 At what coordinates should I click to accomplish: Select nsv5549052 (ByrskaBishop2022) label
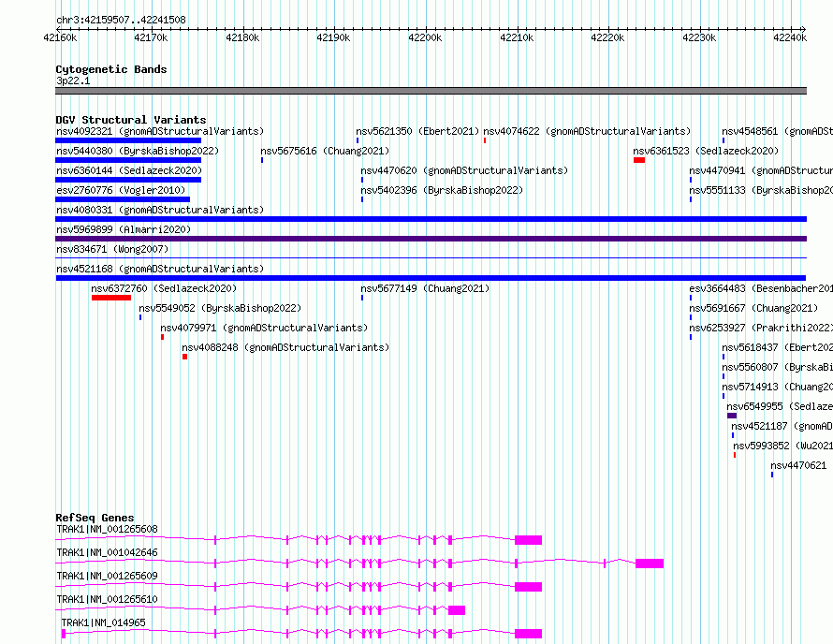[x=220, y=308]
